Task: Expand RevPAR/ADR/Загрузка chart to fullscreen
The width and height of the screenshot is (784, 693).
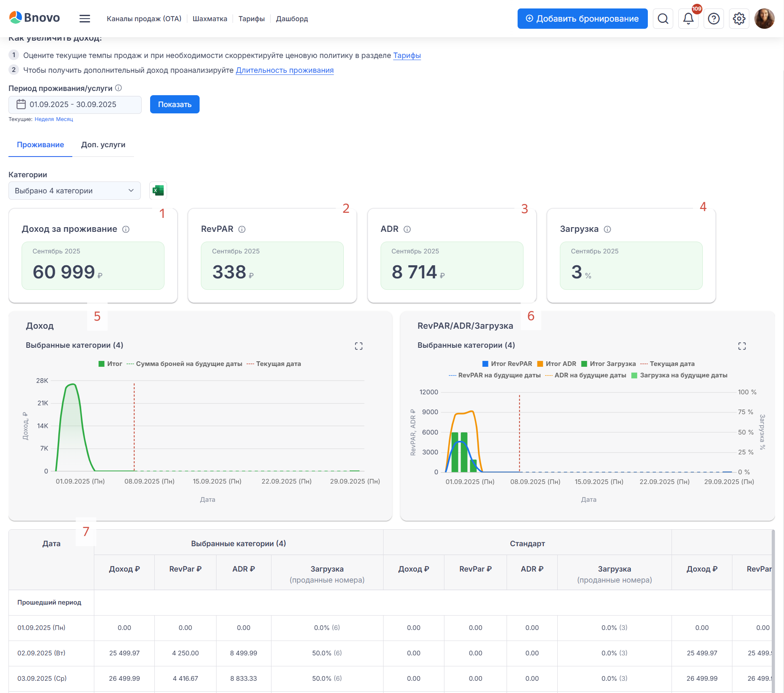Action: (x=742, y=346)
